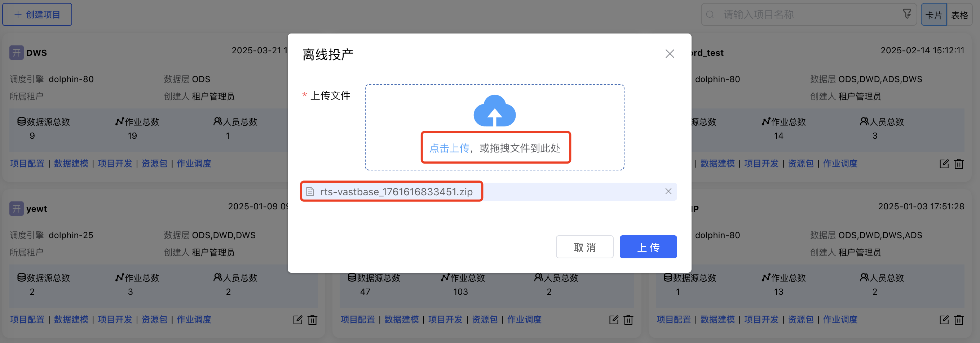The height and width of the screenshot is (343, 980).
Task: Delete the ord_test project card
Action: point(958,164)
